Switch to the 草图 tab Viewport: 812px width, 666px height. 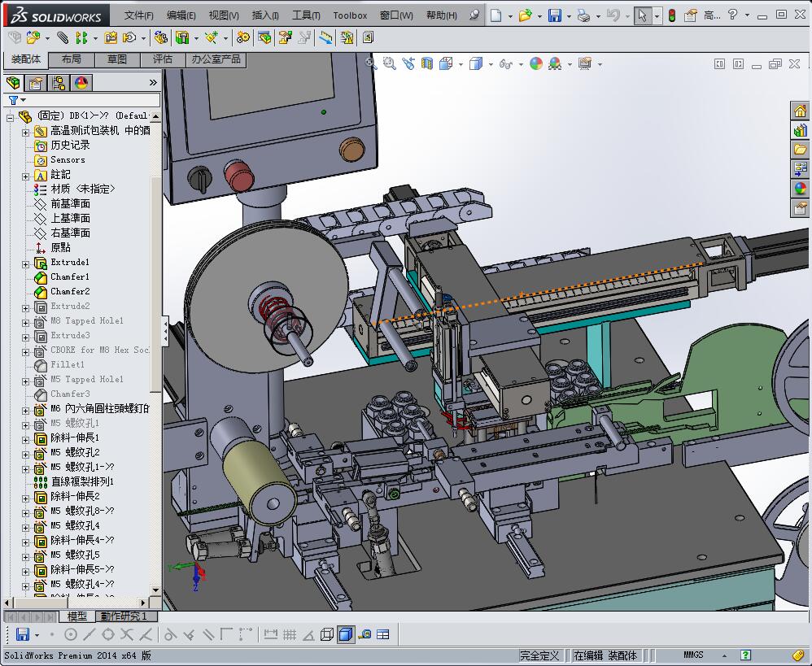pos(116,59)
